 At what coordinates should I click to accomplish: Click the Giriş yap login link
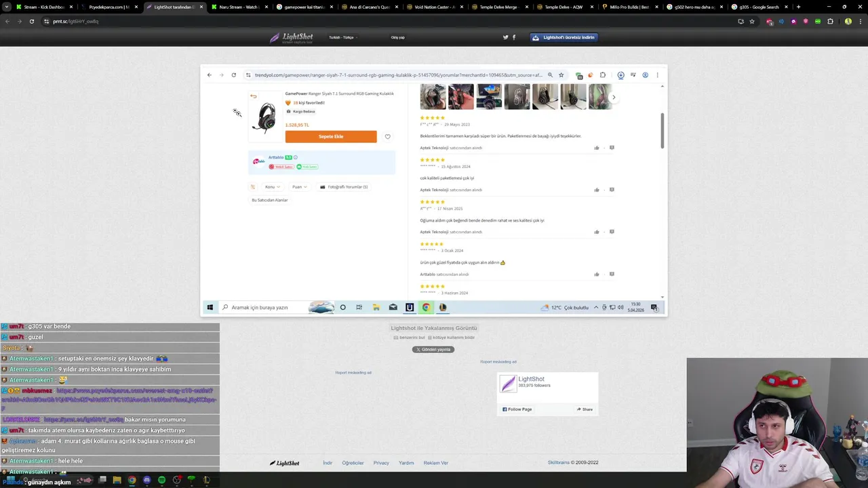tap(397, 37)
